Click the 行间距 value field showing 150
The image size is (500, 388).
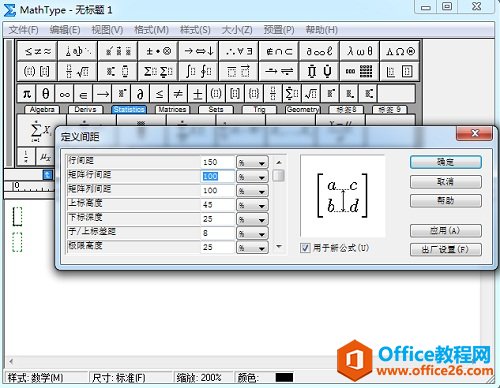pyautogui.click(x=218, y=162)
